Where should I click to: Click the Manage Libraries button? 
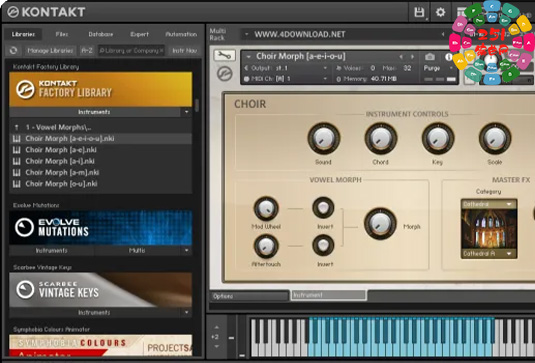[x=50, y=50]
